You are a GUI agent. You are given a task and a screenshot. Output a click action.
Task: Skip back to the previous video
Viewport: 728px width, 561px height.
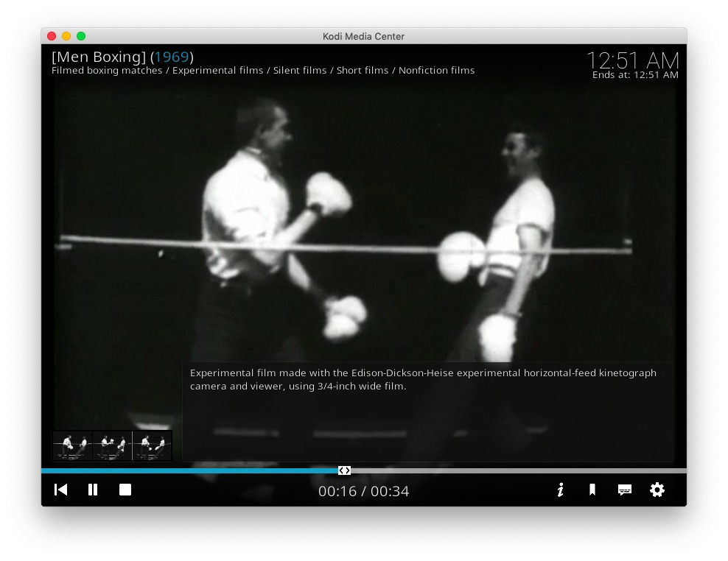pos(61,490)
